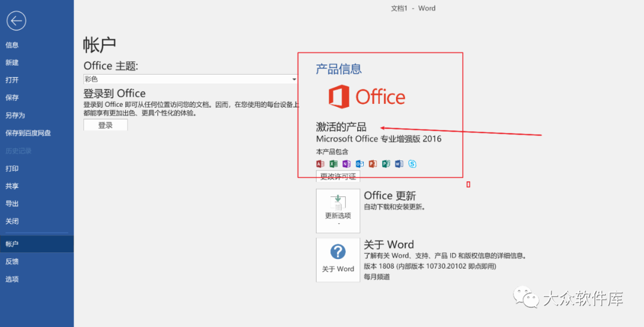The image size is (644, 327).
Task: Click the 激活的产品 text
Action: click(x=341, y=127)
